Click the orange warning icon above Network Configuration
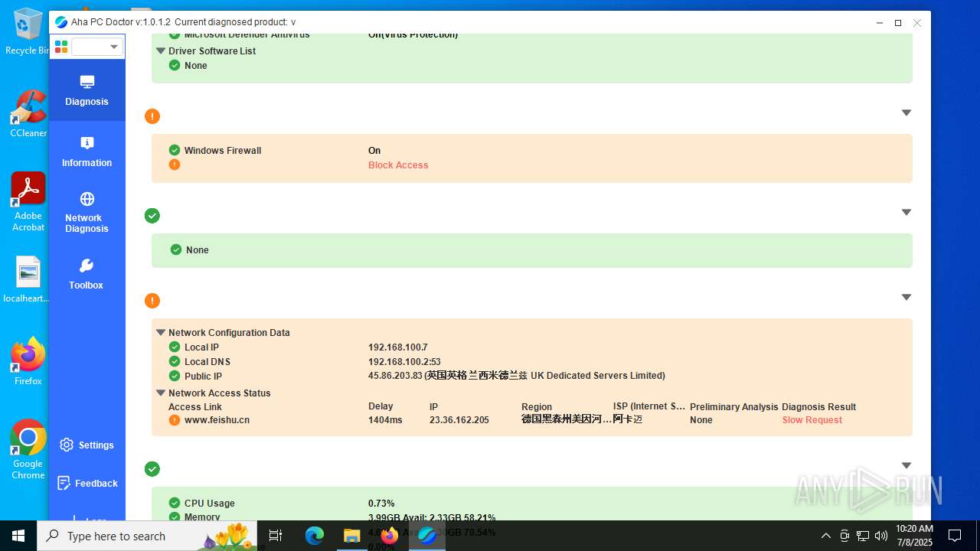This screenshot has height=551, width=980. pos(152,301)
